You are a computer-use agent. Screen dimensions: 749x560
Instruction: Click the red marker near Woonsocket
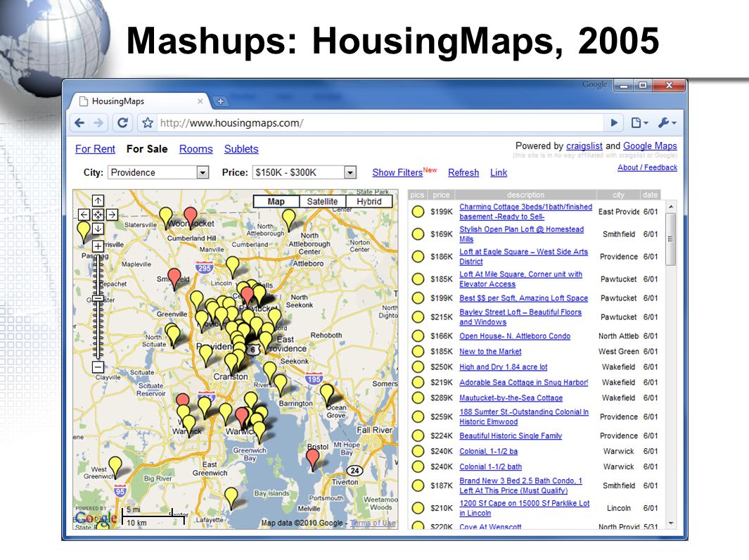click(x=191, y=217)
